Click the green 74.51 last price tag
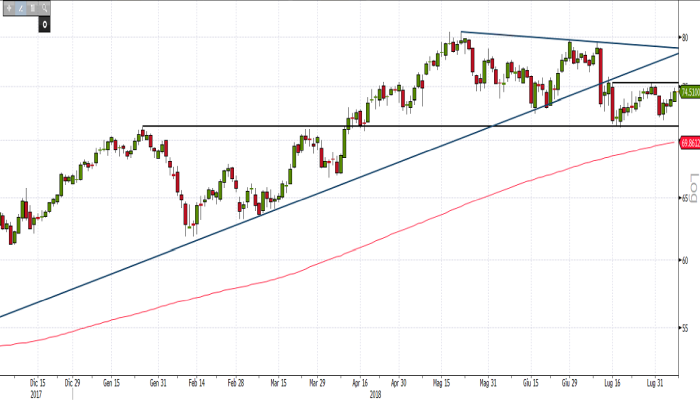This screenshot has height=400, width=700. click(688, 92)
